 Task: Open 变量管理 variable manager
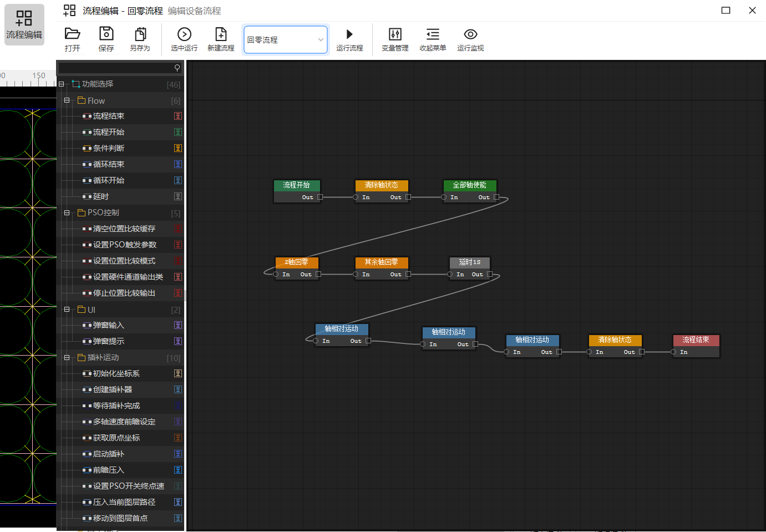click(x=395, y=39)
